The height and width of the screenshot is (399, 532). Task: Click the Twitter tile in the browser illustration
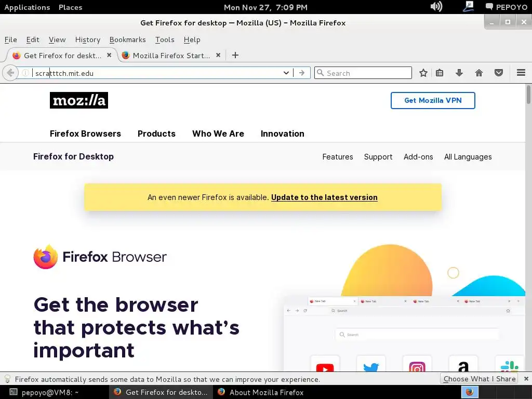coord(371,364)
